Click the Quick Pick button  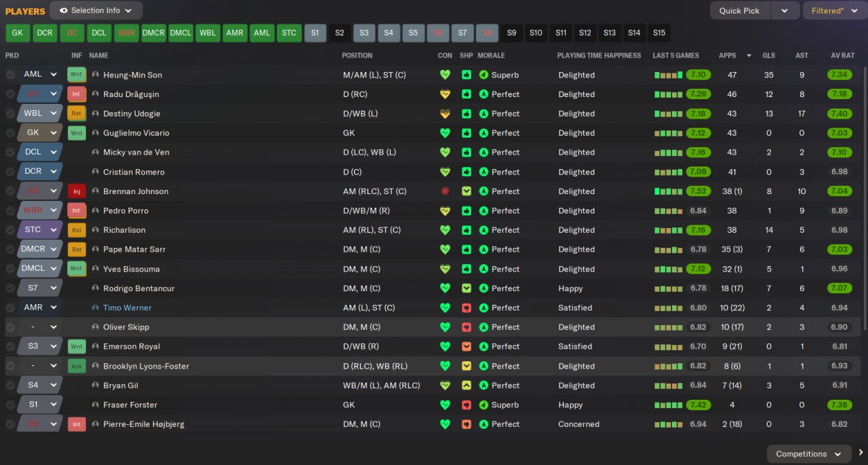tap(740, 11)
